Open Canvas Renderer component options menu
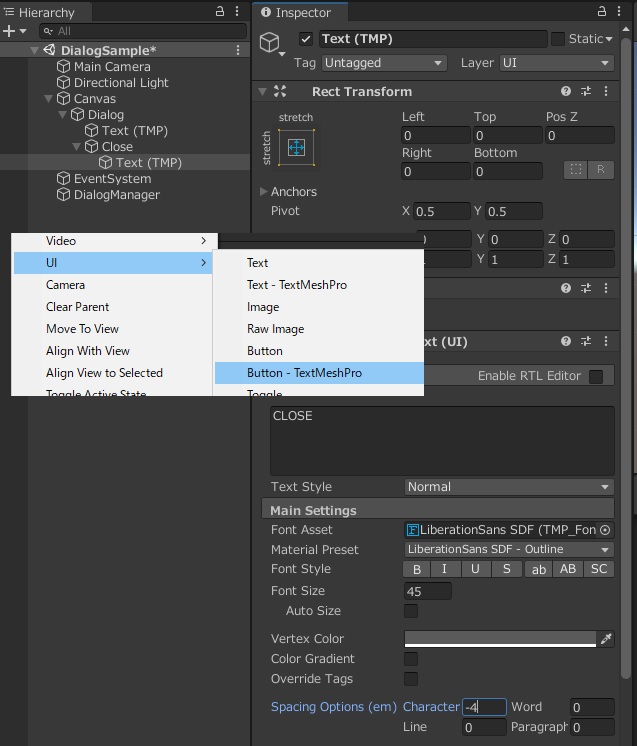Screen dimensions: 637x746 pos(606,288)
